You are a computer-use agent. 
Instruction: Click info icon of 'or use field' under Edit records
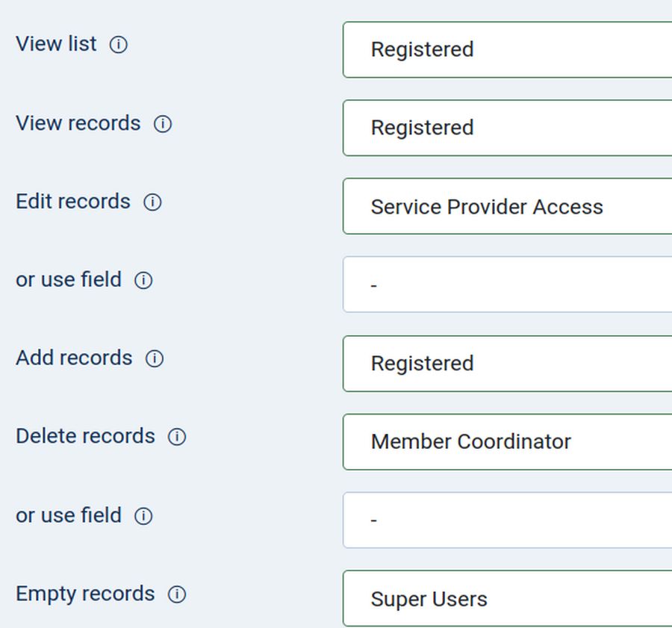tap(143, 281)
